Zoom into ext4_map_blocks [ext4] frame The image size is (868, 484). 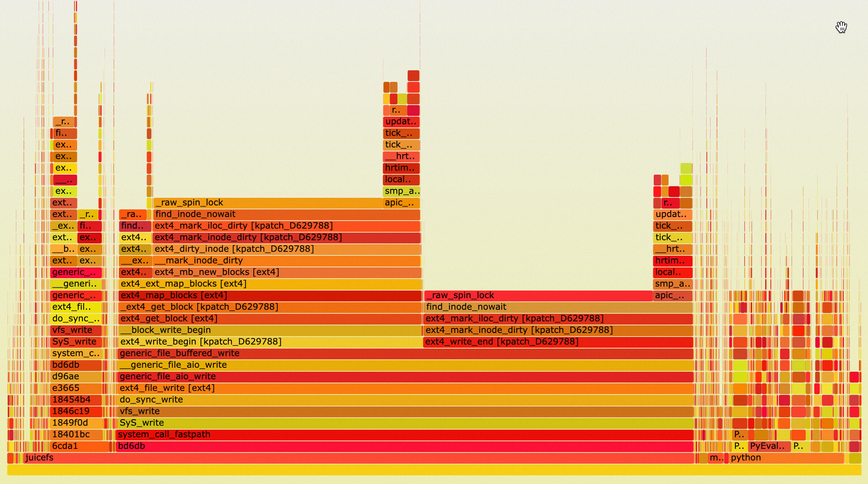[270, 296]
